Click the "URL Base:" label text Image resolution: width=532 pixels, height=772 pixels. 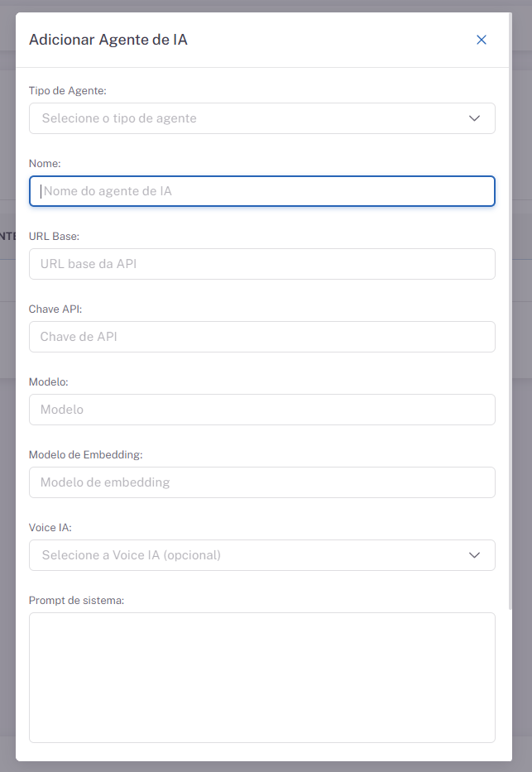pos(54,236)
